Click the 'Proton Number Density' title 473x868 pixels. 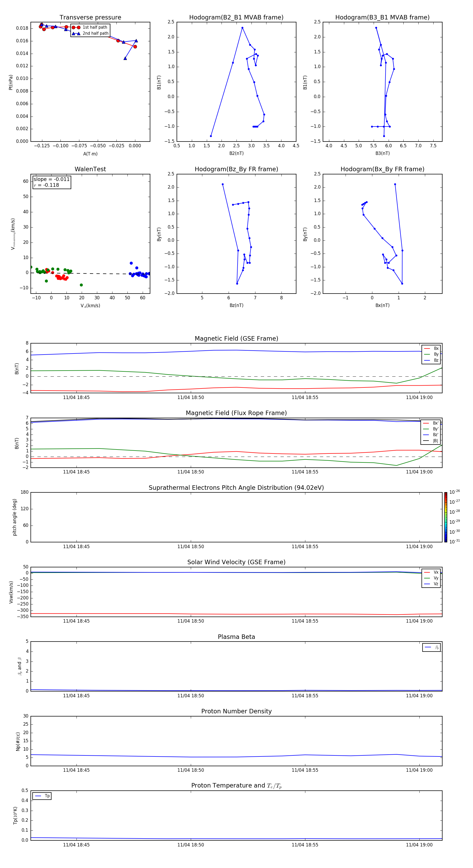pyautogui.click(x=236, y=711)
